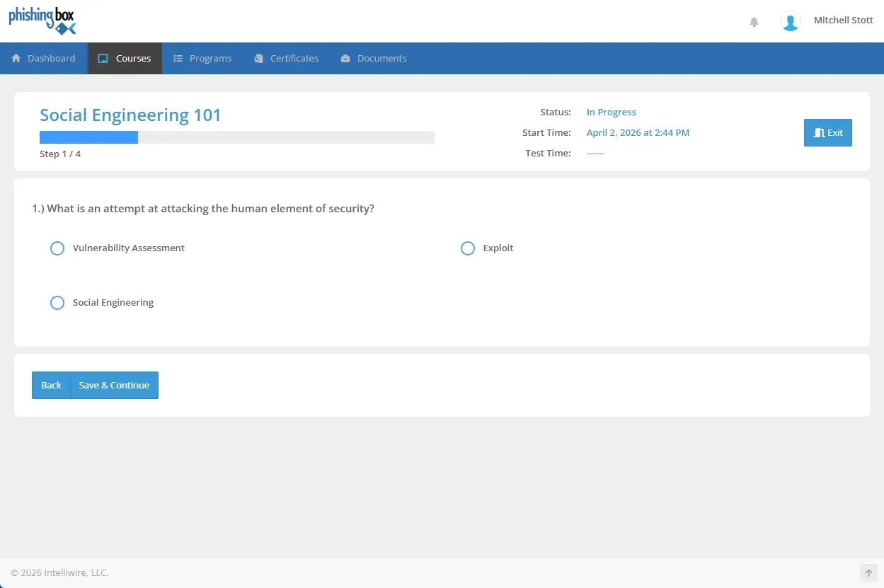Click the user avatar icon

click(x=790, y=21)
